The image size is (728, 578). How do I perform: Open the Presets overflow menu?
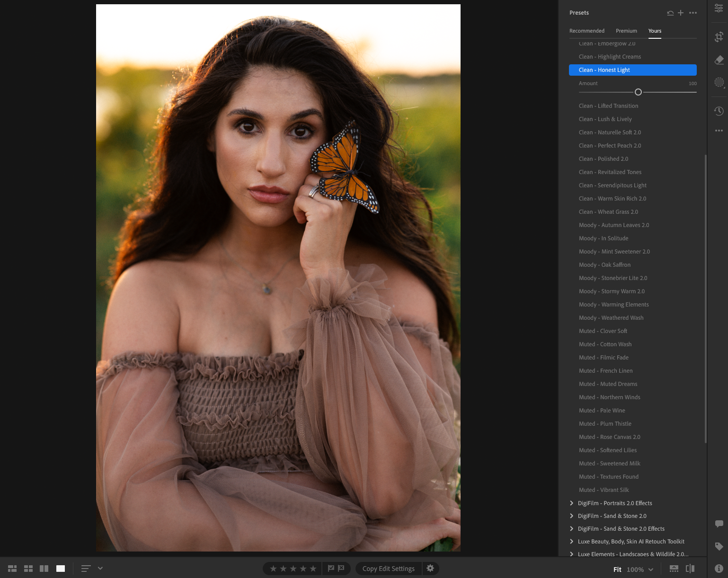click(x=693, y=13)
